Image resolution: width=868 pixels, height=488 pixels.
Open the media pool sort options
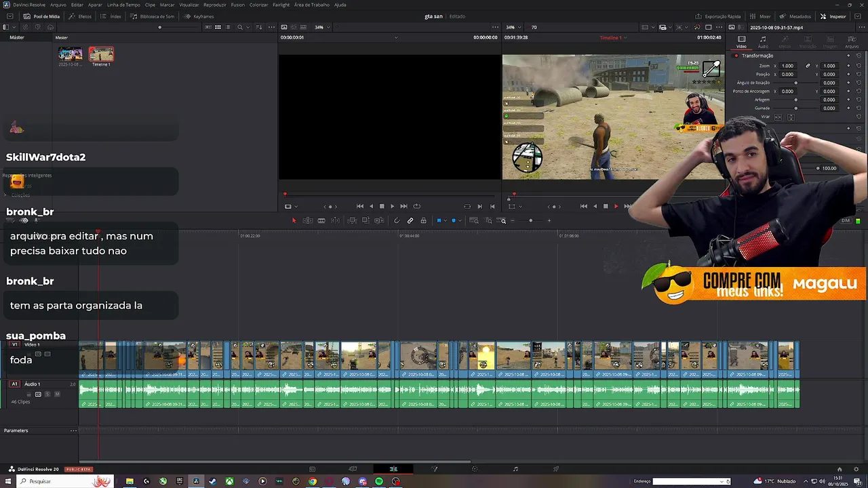[x=259, y=27]
